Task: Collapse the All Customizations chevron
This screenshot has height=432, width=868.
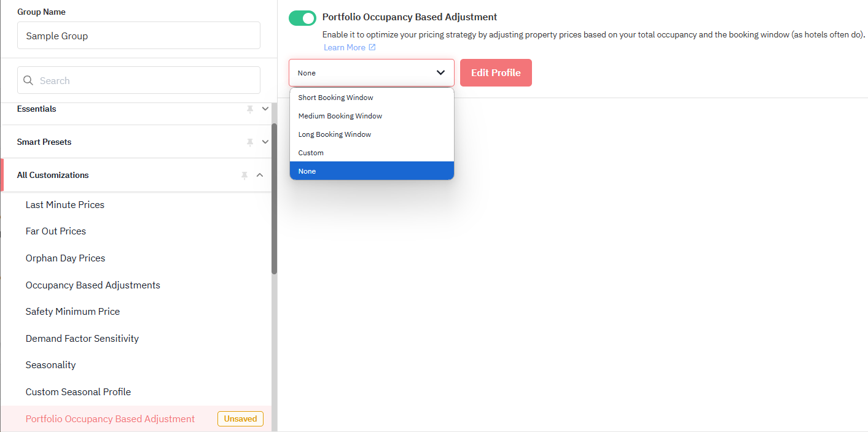Action: pyautogui.click(x=260, y=175)
